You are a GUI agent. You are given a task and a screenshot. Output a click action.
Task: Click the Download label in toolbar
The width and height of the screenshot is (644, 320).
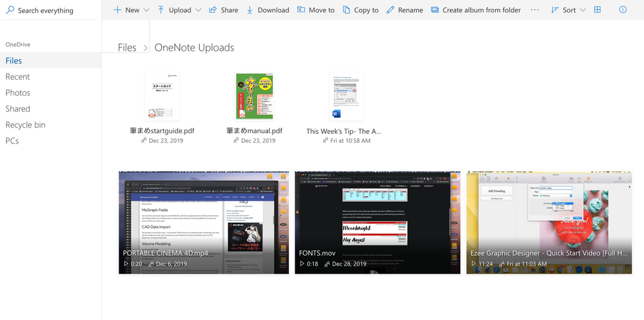(x=273, y=10)
